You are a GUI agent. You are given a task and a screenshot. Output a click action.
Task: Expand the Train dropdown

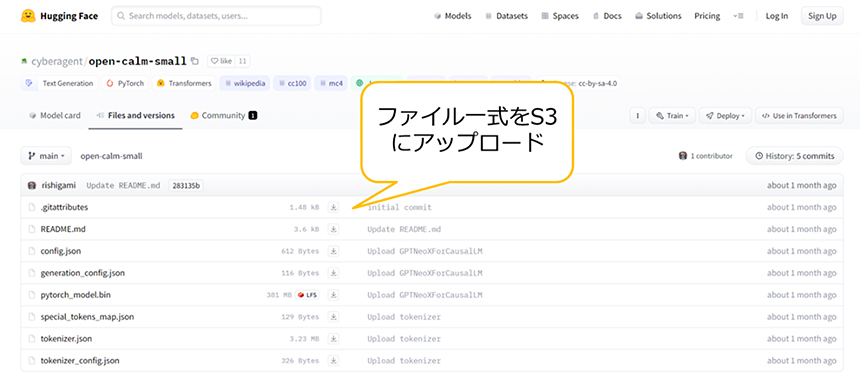coord(672,116)
